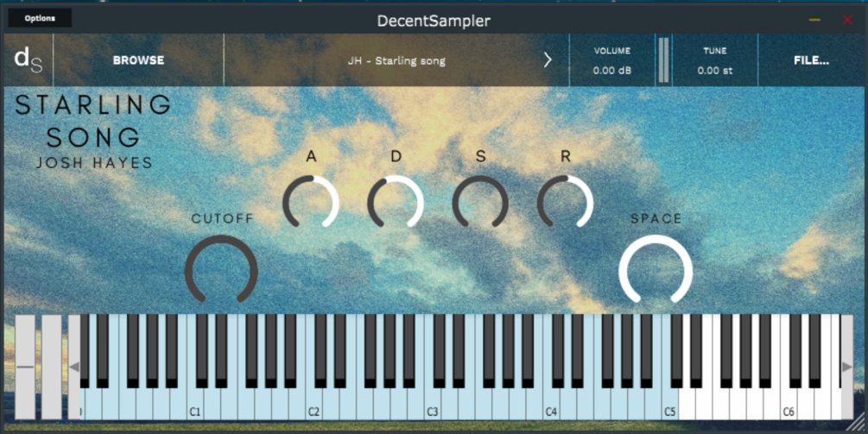
Task: Shift keyboard left with arrow
Action: 74,367
